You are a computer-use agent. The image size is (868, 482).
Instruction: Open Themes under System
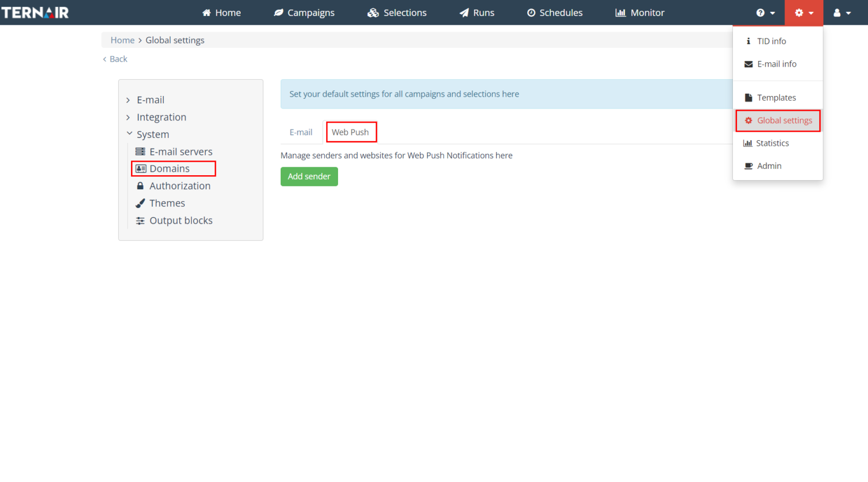pyautogui.click(x=160, y=203)
